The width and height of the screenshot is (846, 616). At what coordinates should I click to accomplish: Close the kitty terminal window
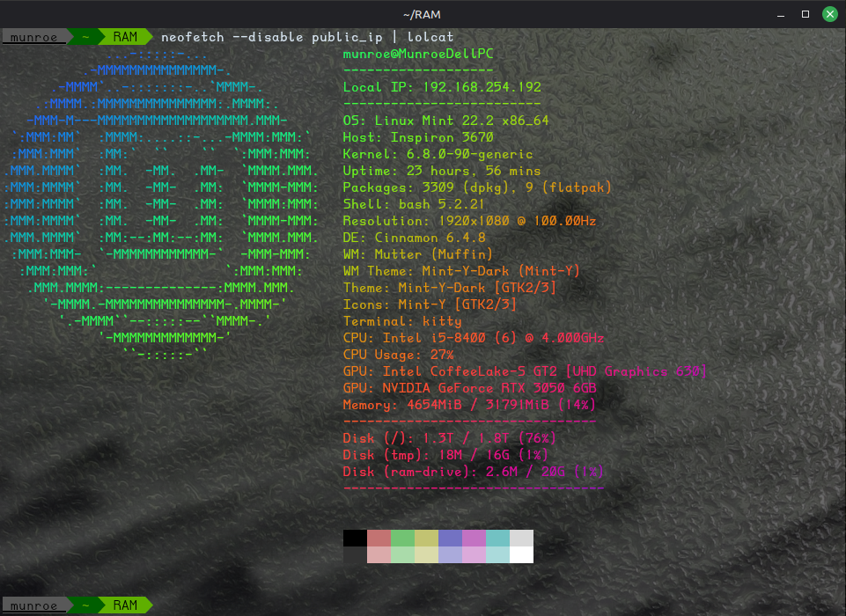click(829, 14)
